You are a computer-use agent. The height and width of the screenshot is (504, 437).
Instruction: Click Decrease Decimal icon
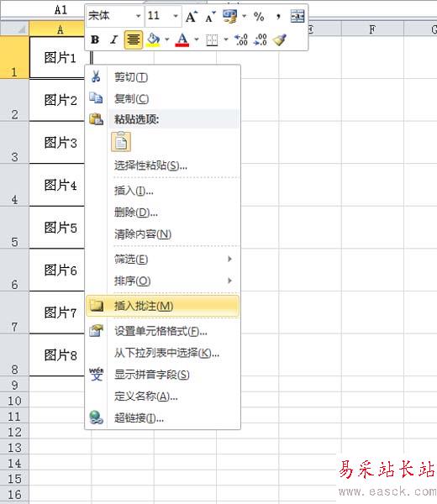pos(261,39)
